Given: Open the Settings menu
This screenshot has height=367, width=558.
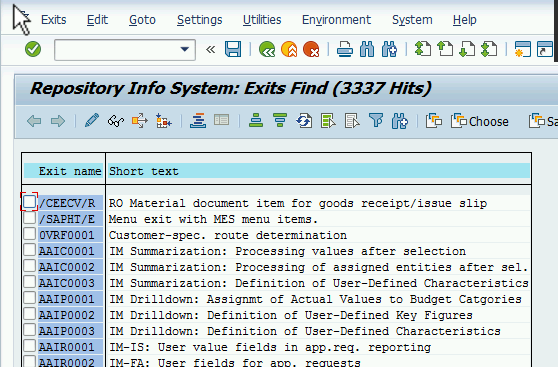Looking at the screenshot, I should [x=200, y=20].
